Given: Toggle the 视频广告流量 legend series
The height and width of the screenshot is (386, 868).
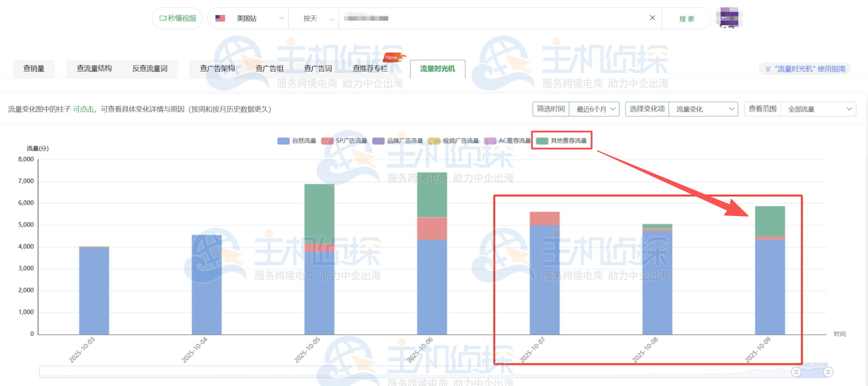Looking at the screenshot, I should [454, 141].
